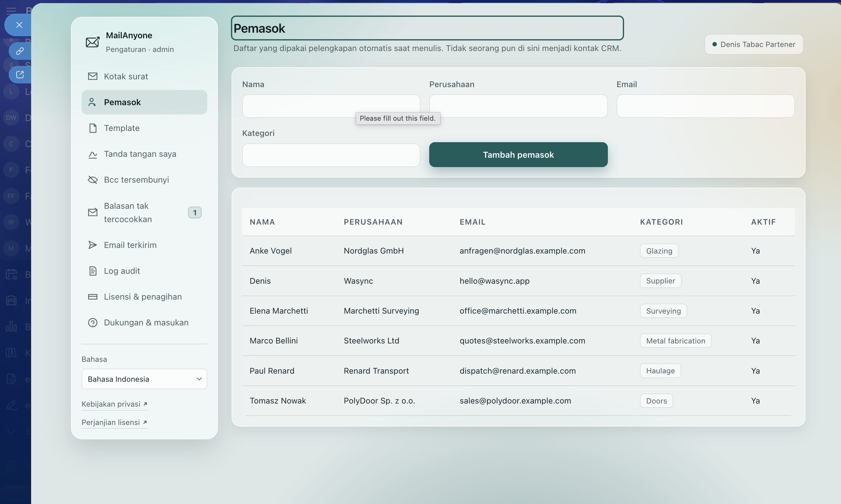This screenshot has width=841, height=504.
Task: Click the Lisensi & penagihan card icon
Action: tap(92, 296)
